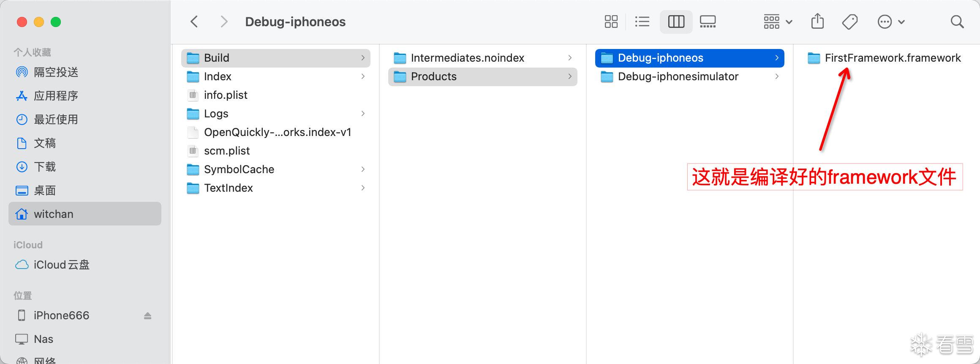This screenshot has height=364, width=980.
Task: Toggle column view mode
Action: (676, 22)
